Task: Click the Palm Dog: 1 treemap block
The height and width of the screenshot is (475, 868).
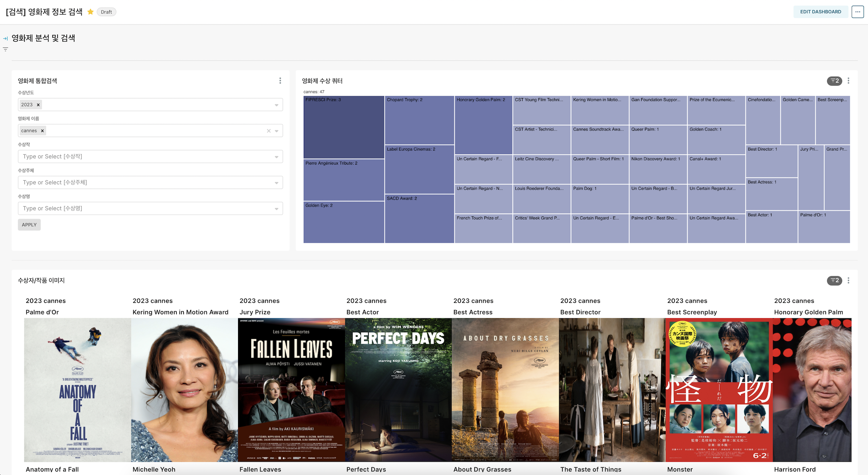Action: pos(600,199)
